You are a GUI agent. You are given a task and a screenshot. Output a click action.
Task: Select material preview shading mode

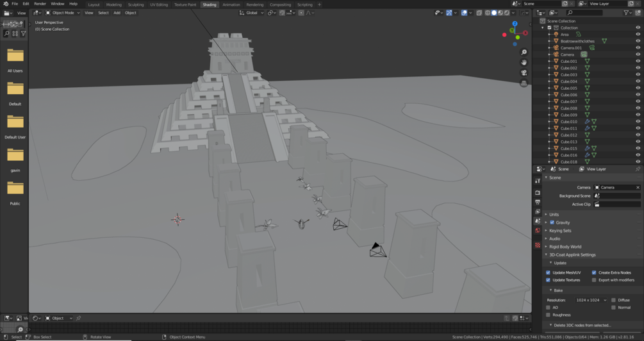(x=500, y=13)
